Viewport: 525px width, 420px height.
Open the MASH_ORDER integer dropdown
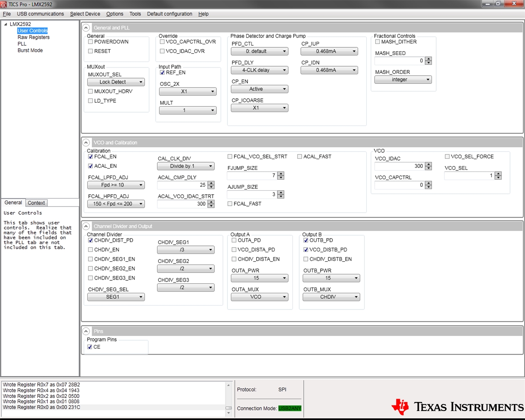(403, 79)
